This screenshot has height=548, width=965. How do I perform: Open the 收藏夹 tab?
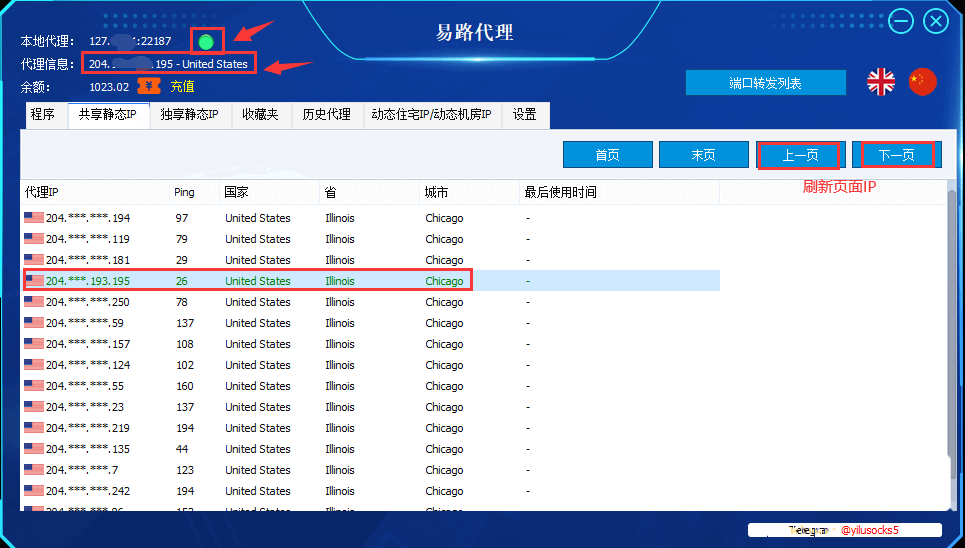pos(261,115)
